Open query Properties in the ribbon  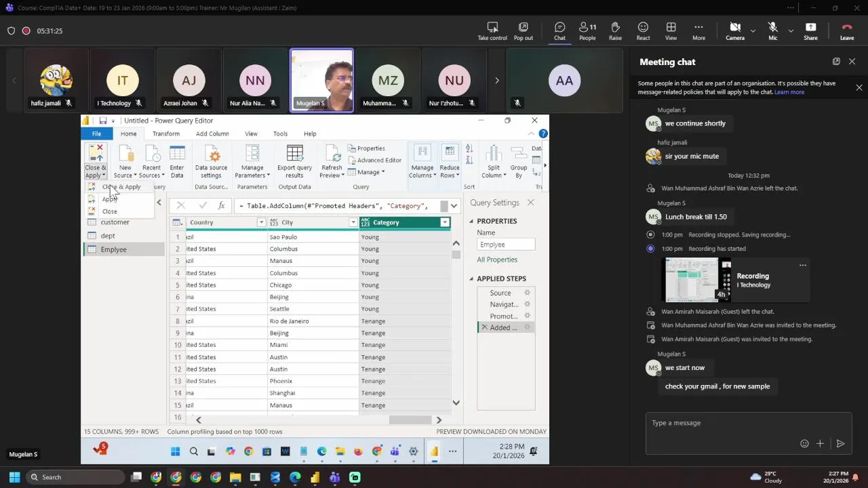click(366, 148)
